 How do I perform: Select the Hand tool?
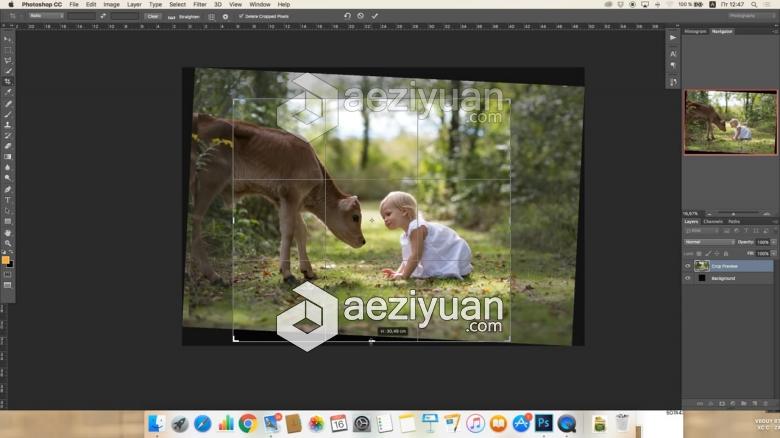(x=7, y=232)
